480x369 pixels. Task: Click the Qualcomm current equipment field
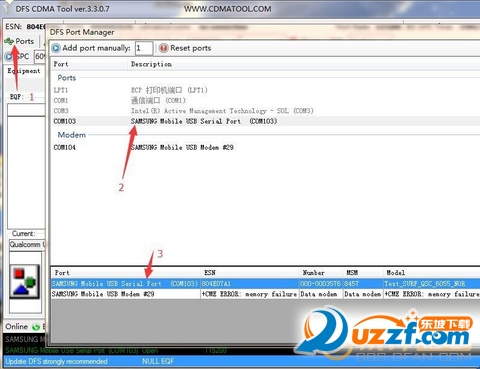[27, 245]
